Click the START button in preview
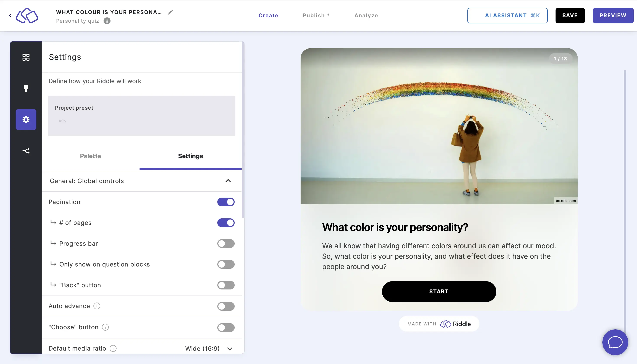 (x=439, y=291)
